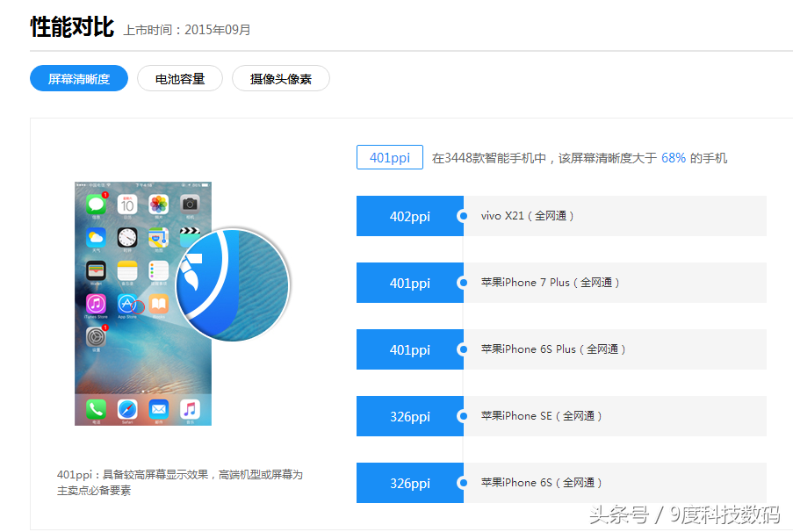This screenshot has width=793, height=532.
Task: Open the 摄像头像素 tab
Action: pyautogui.click(x=281, y=78)
